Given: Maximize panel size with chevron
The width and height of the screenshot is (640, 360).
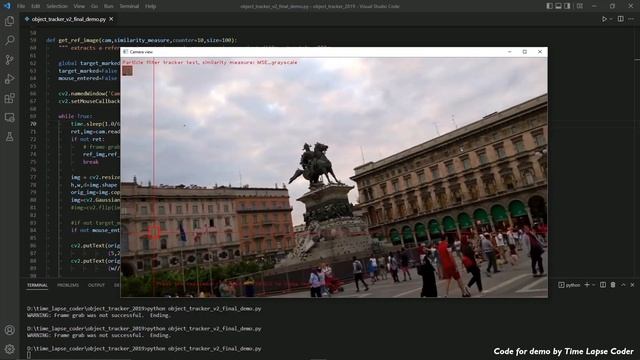Looking at the screenshot, I should point(623,285).
